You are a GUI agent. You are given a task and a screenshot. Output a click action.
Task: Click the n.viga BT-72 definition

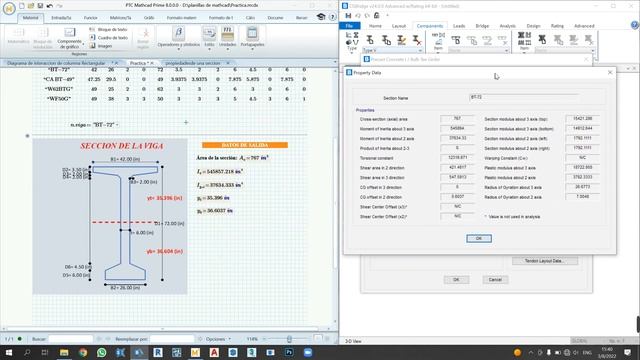(x=94, y=125)
